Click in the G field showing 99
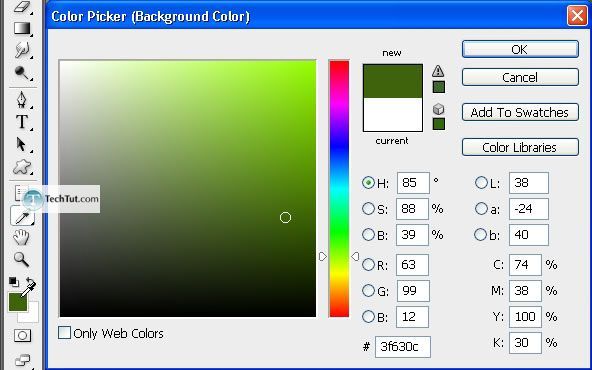592x370 pixels. pyautogui.click(x=413, y=291)
